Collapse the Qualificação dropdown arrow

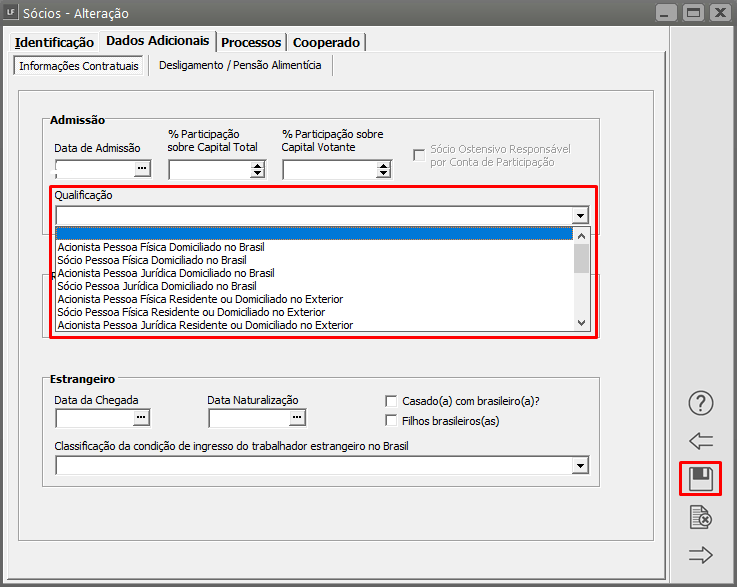coord(580,215)
